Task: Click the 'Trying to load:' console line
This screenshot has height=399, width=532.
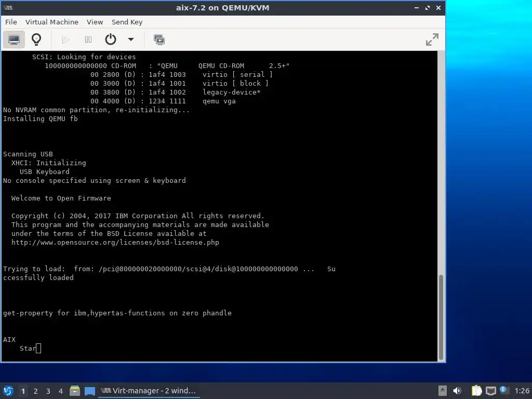Action: 169,269
